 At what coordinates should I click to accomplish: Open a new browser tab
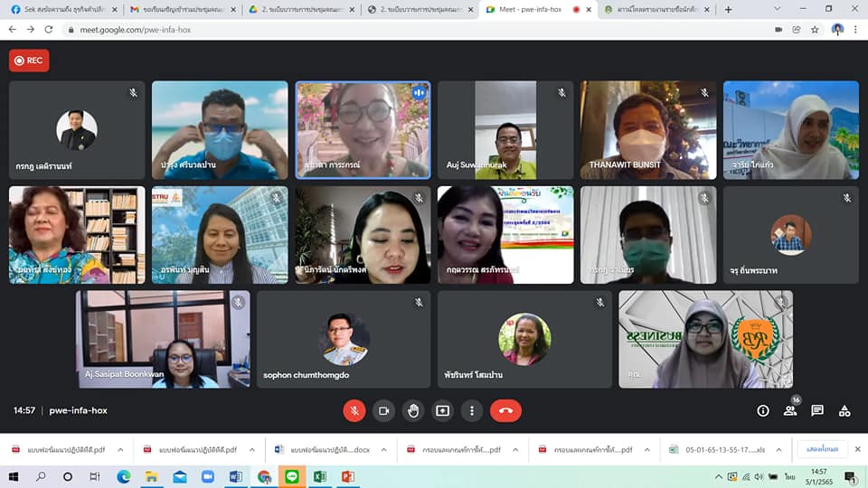coord(728,9)
